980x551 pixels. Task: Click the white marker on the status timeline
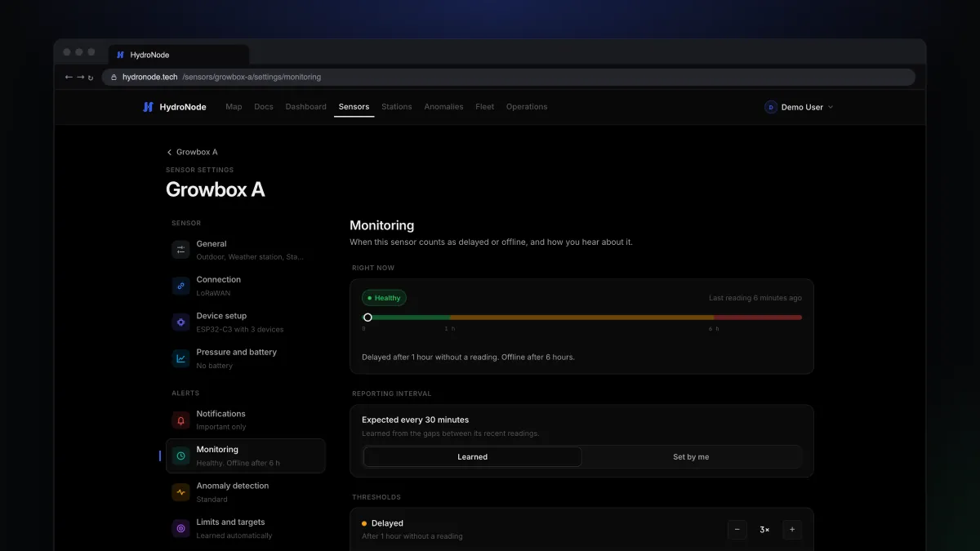pos(367,318)
